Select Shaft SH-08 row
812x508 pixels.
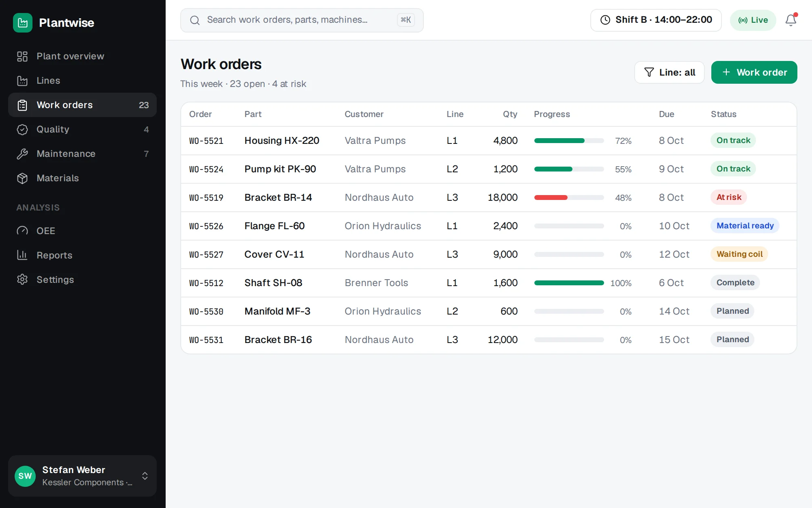[x=489, y=283]
